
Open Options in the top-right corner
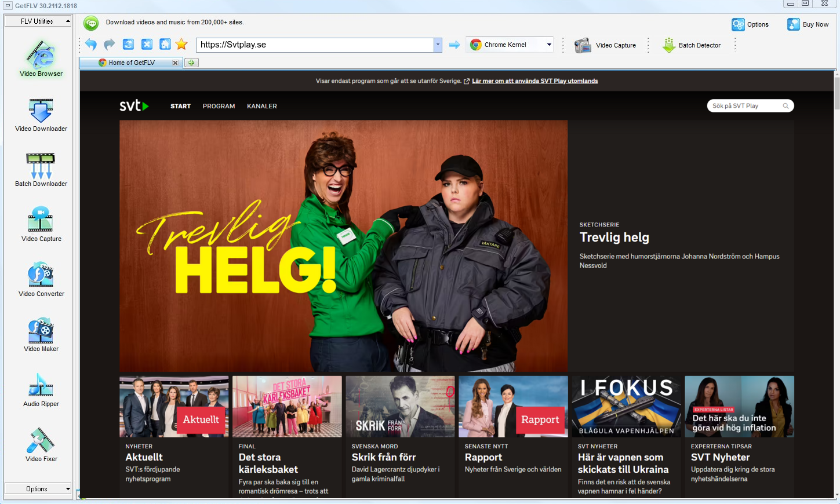click(750, 24)
